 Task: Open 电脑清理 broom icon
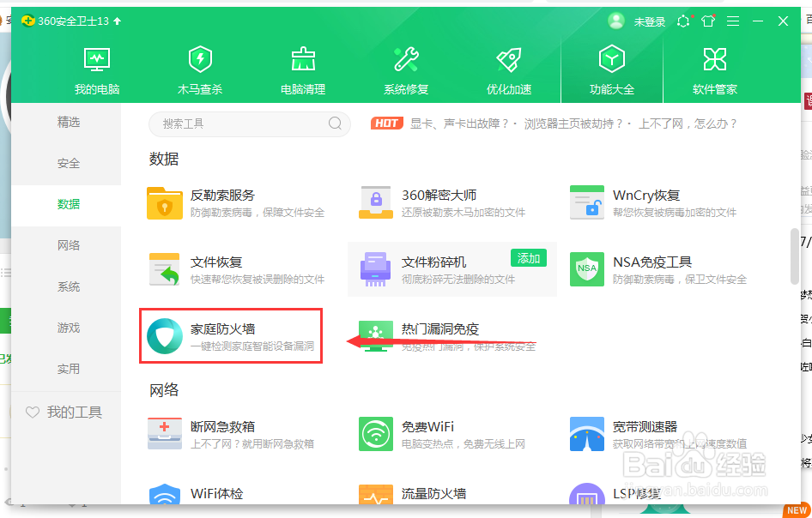(303, 59)
